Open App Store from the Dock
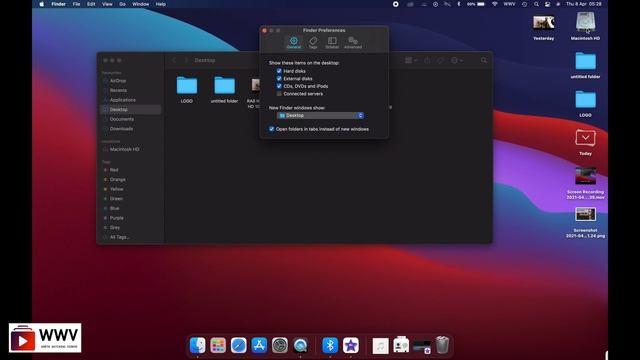The height and width of the screenshot is (360, 640). point(259,345)
